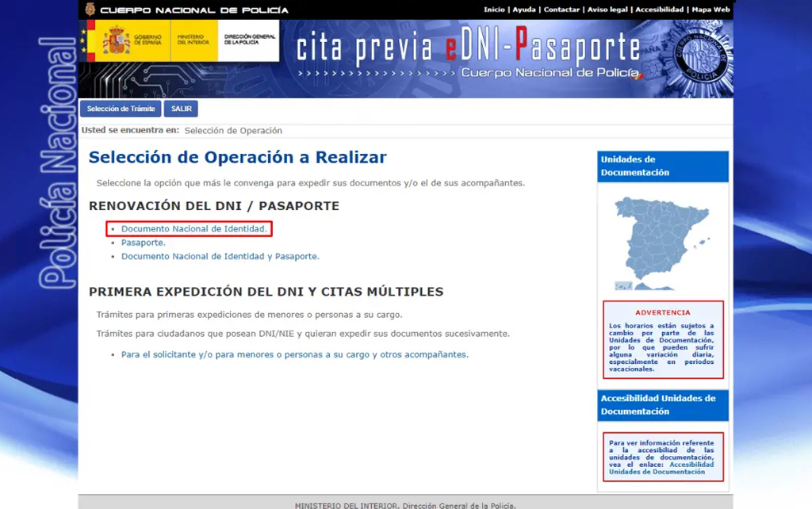Click the Selección de Operación a Realizar heading
Screen dimensions: 812x509
click(238, 158)
